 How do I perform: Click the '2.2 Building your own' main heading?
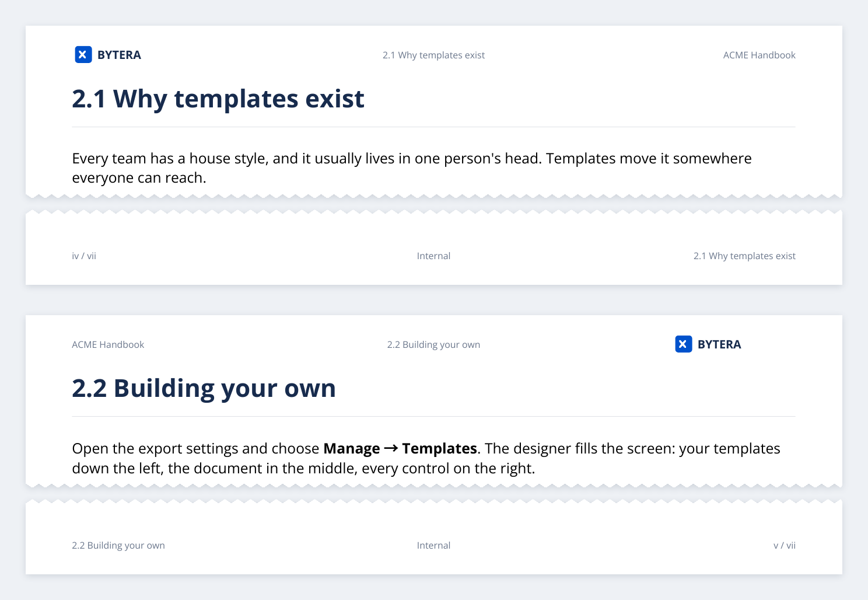204,388
